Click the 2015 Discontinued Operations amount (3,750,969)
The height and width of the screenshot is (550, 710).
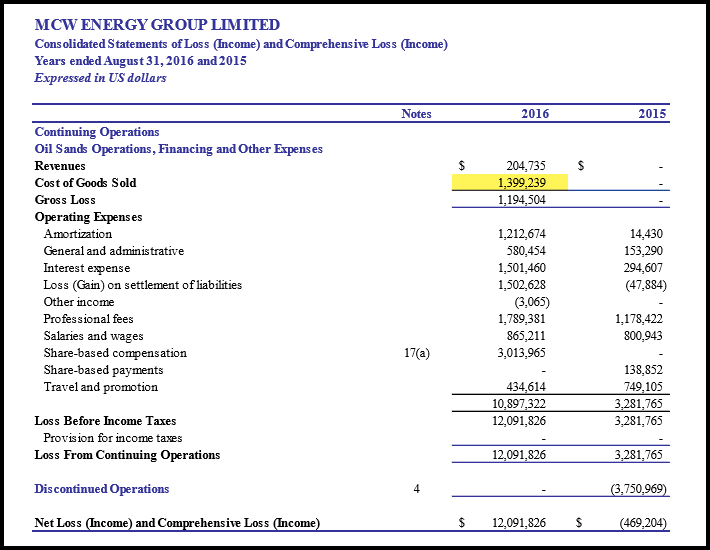pyautogui.click(x=637, y=489)
